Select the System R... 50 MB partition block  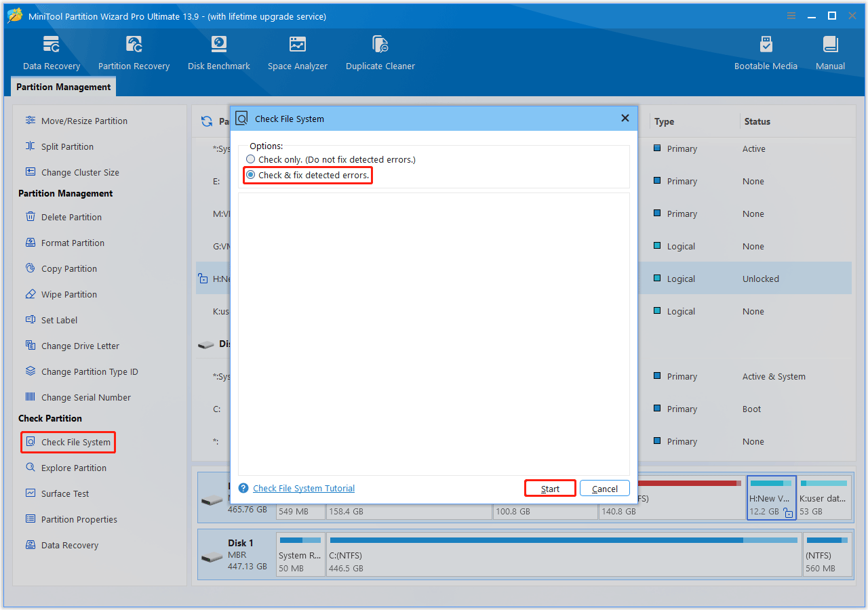coord(300,554)
